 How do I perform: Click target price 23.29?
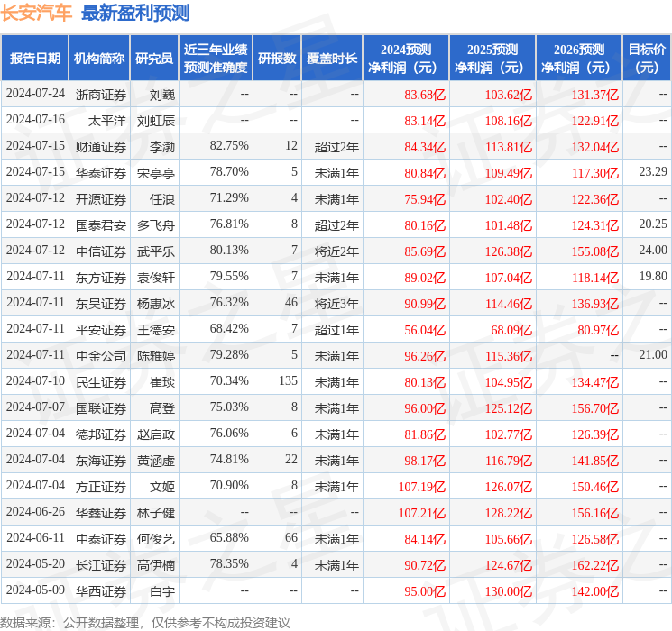coord(653,172)
